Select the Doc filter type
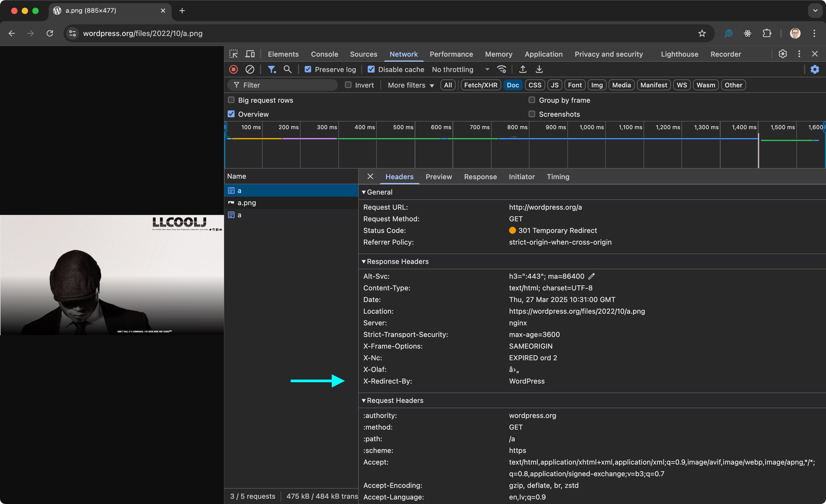 point(513,85)
